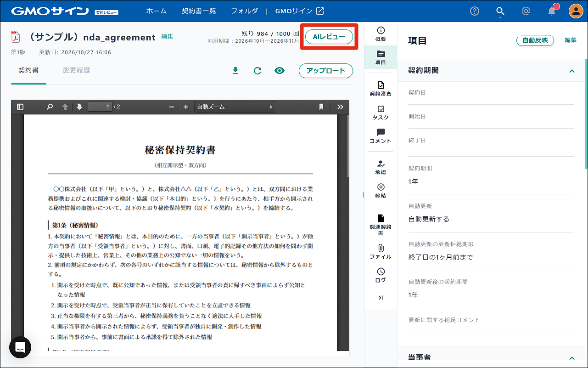The width and height of the screenshot is (588, 368).
Task: Collapse the side navigation with arrow icon
Action: point(381,298)
